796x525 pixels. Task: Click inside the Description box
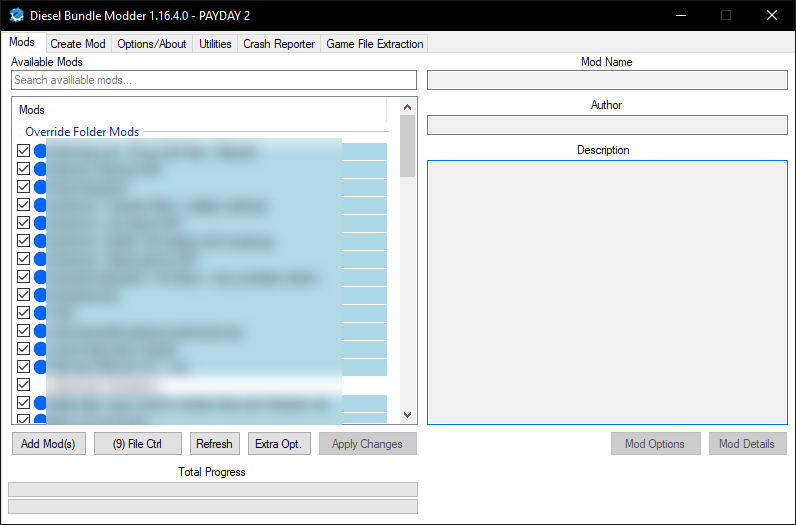point(607,292)
